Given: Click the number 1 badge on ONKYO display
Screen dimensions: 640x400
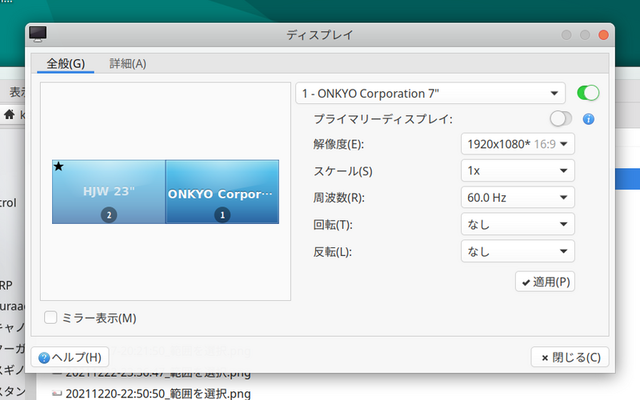Looking at the screenshot, I should (222, 215).
